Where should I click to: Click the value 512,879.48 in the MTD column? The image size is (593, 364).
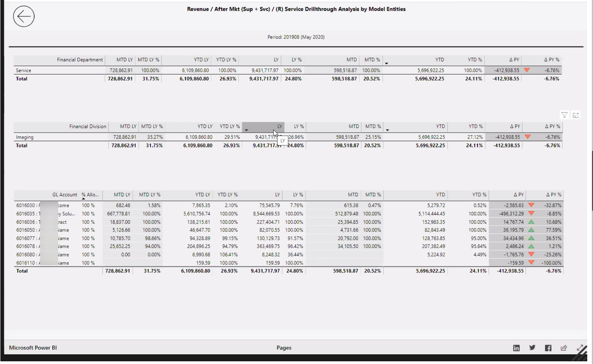tap(346, 213)
